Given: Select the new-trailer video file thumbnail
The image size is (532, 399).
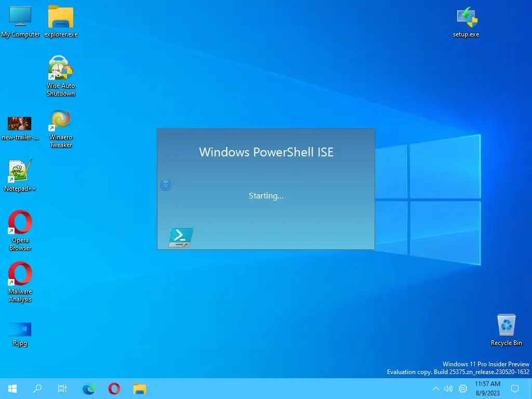Looking at the screenshot, I should 20,128.
